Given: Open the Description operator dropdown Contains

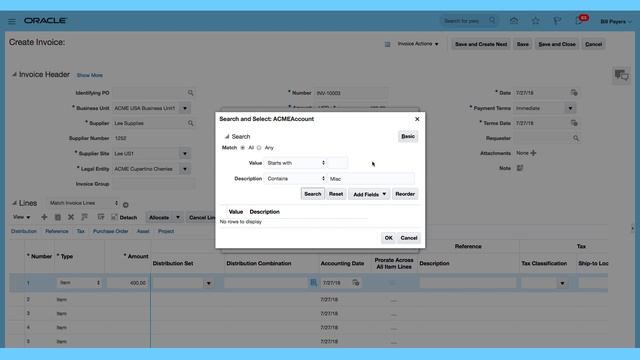Looking at the screenshot, I should click(x=295, y=178).
